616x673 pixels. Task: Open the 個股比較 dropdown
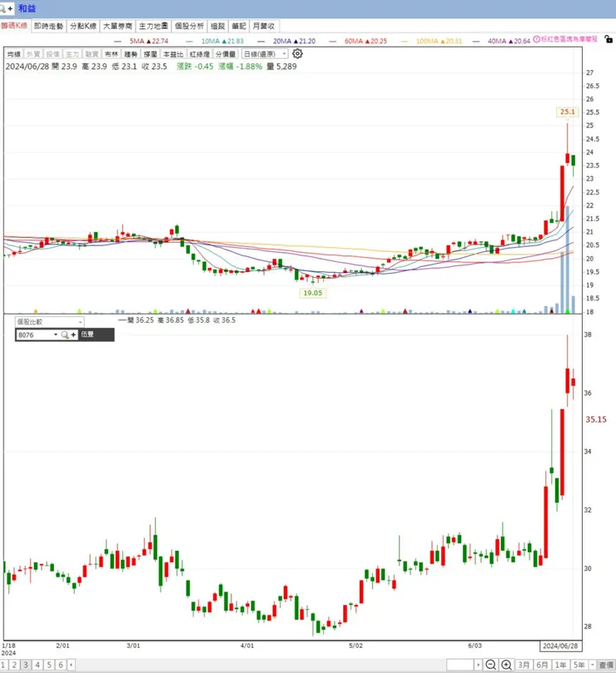coord(49,321)
